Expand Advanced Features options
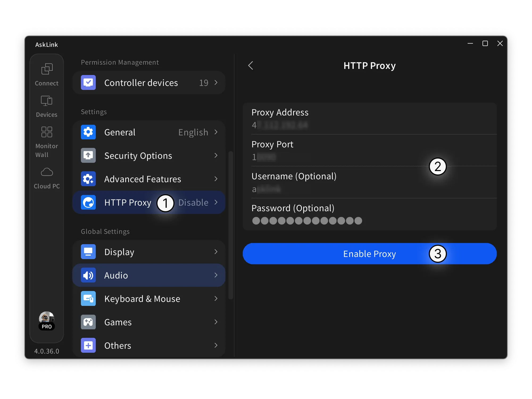 click(x=216, y=179)
